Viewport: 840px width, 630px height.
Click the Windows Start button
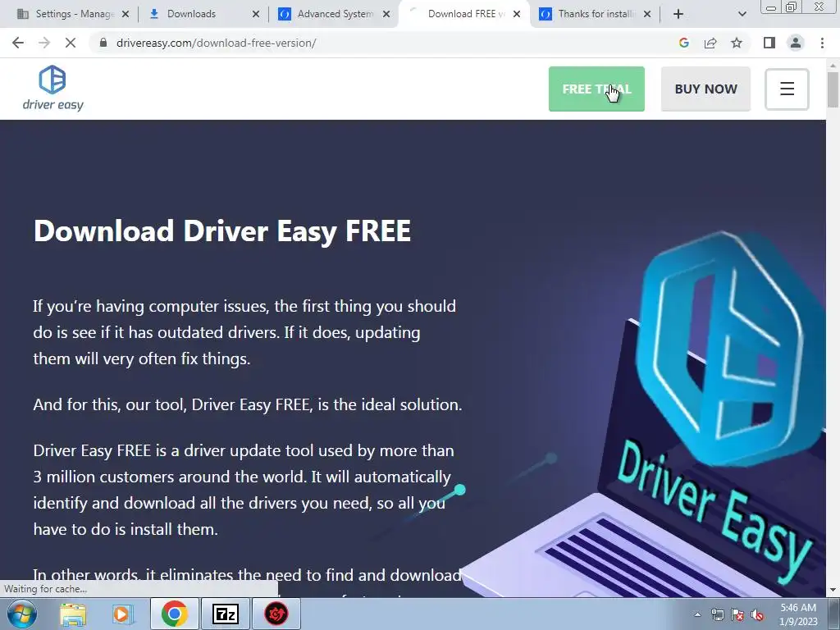tap(22, 614)
